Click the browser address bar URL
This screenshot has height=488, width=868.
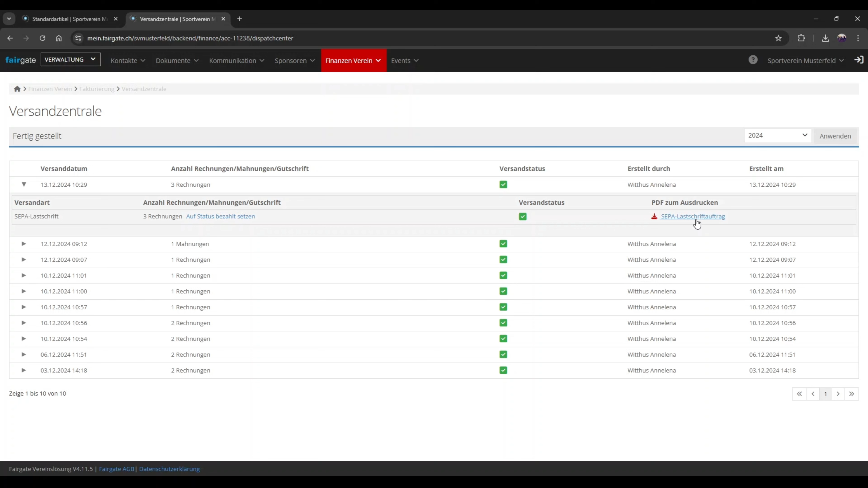(190, 38)
